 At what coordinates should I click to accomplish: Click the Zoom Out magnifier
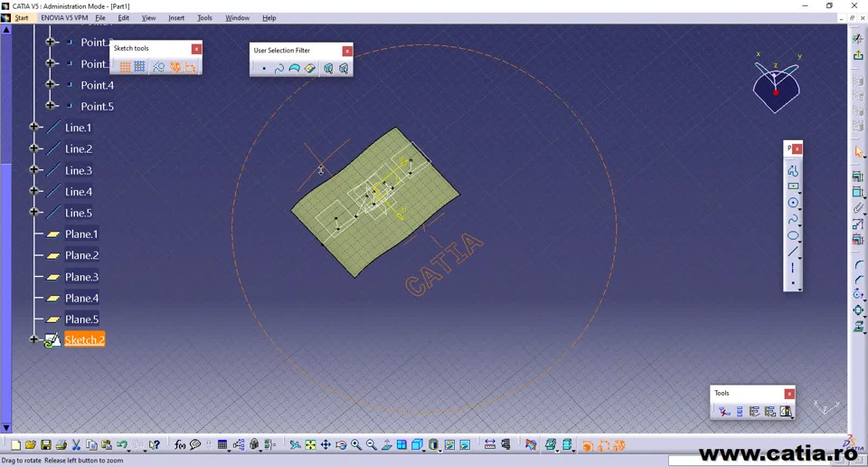pos(372,445)
